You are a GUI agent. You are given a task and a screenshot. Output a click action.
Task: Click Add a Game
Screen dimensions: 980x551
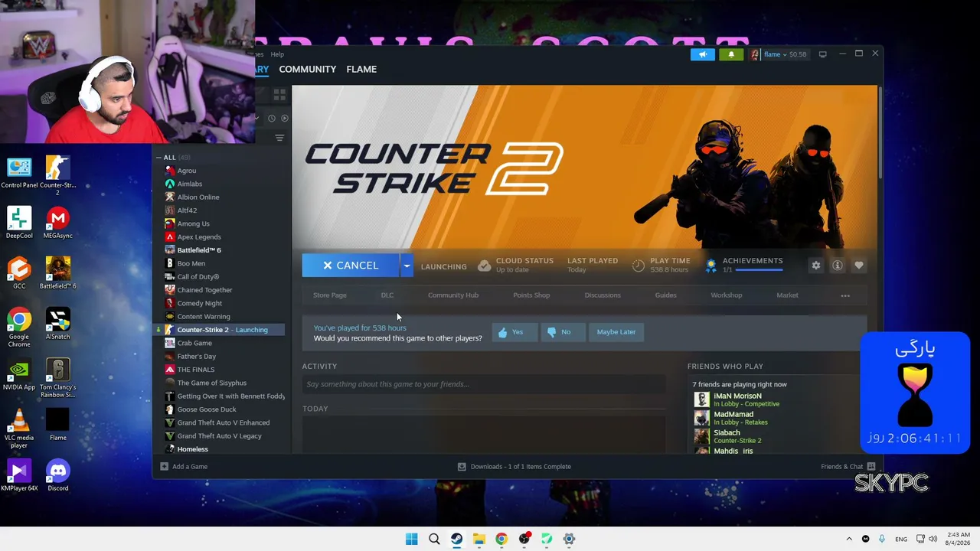pyautogui.click(x=184, y=467)
